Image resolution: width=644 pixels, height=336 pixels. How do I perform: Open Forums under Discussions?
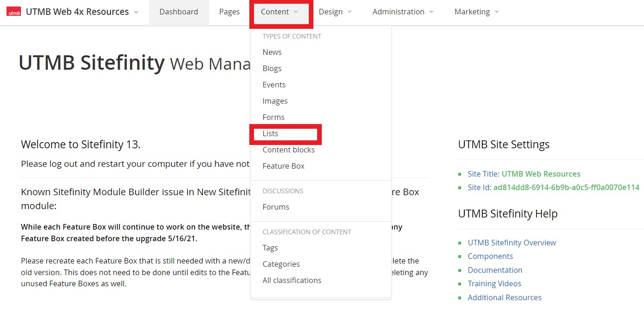coord(275,207)
